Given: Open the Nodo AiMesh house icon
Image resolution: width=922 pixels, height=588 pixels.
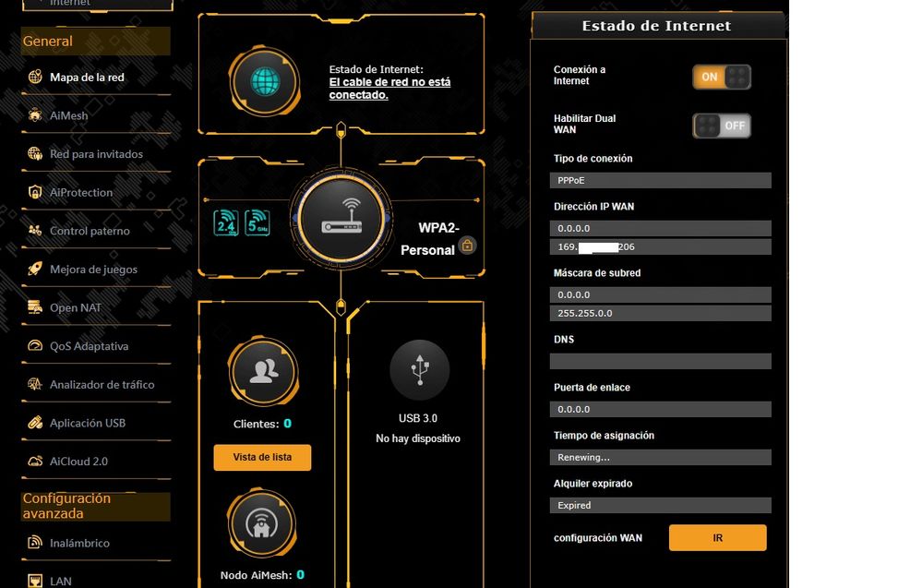Looking at the screenshot, I should coord(262,523).
